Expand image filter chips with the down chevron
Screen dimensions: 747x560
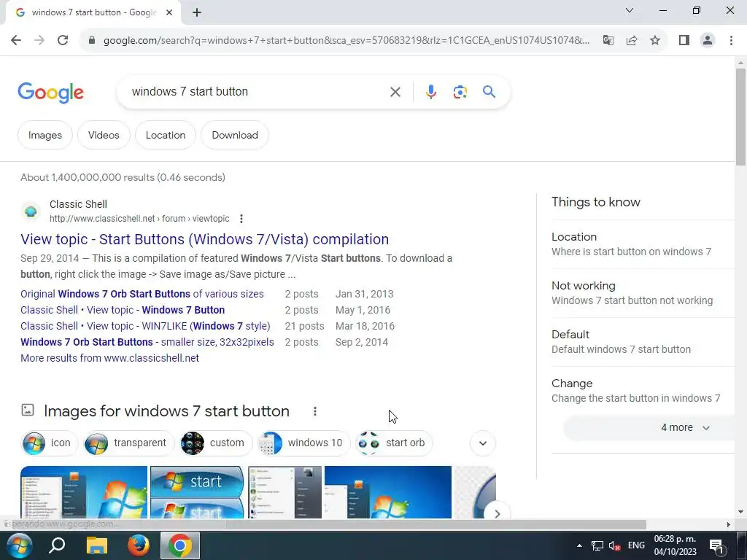(483, 443)
